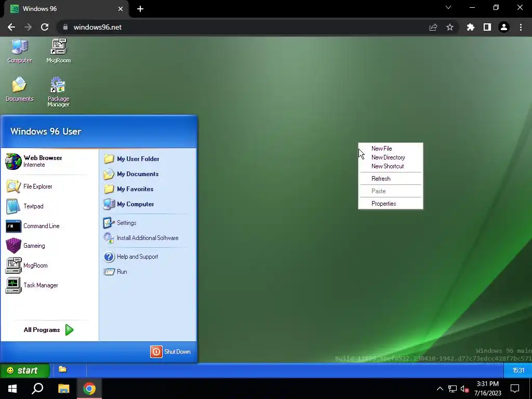532x399 pixels.
Task: Open File Explorer on Windows taskbar
Action: (x=63, y=389)
